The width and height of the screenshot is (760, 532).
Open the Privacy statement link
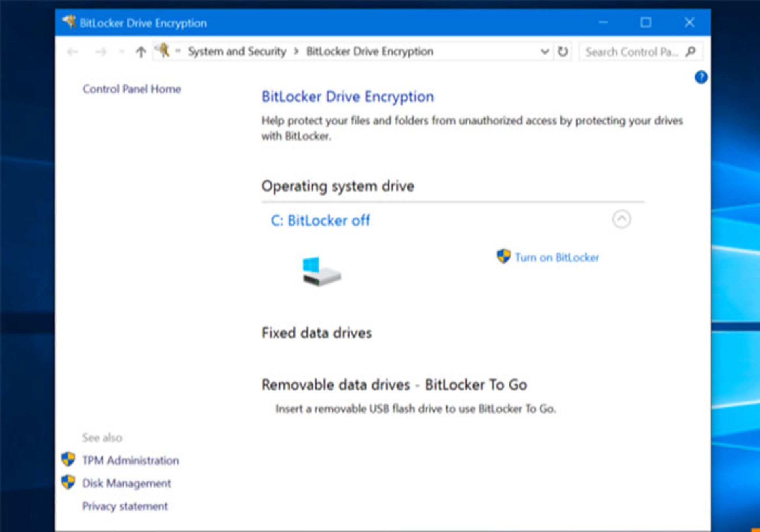pyautogui.click(x=125, y=506)
